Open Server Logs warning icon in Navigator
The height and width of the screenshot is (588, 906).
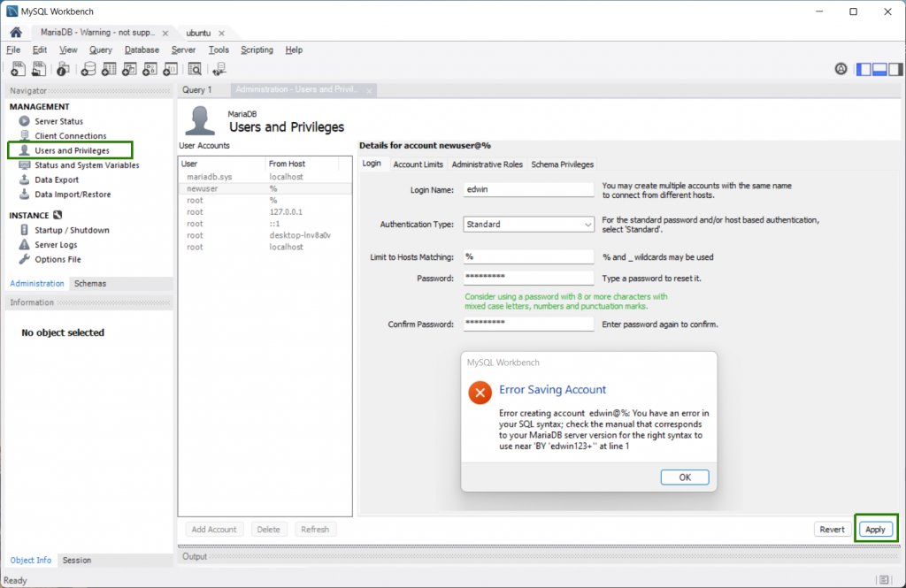pos(24,244)
